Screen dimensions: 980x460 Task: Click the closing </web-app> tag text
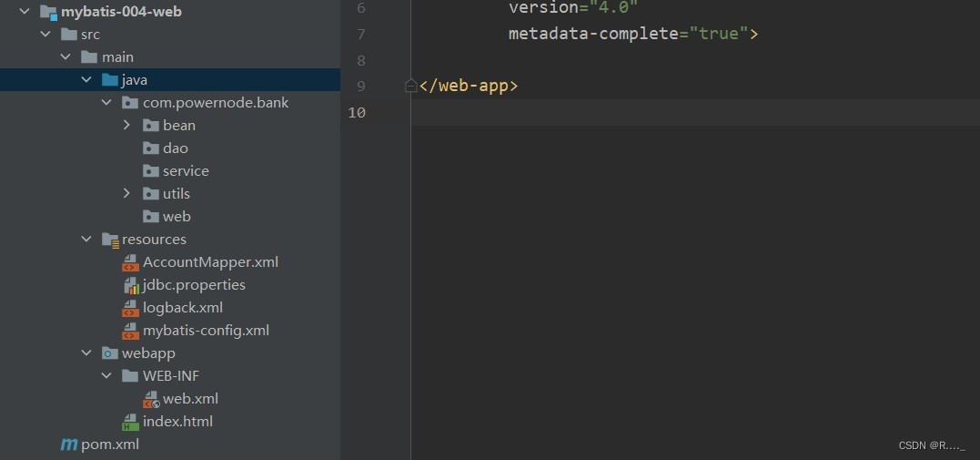pyautogui.click(x=469, y=86)
